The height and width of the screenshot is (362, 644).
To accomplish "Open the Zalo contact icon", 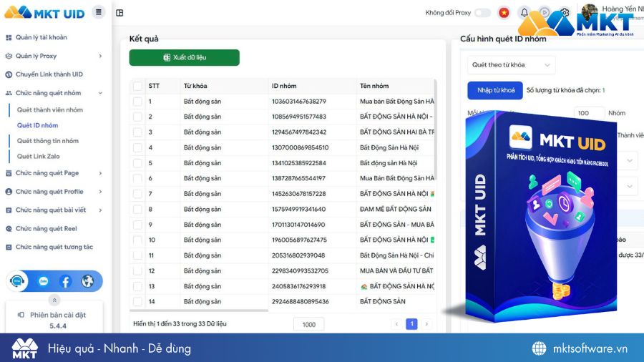I will (x=43, y=281).
